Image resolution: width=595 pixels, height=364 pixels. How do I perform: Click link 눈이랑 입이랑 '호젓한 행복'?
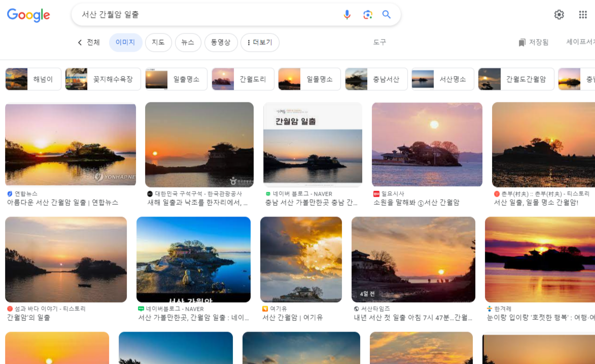coord(541,317)
